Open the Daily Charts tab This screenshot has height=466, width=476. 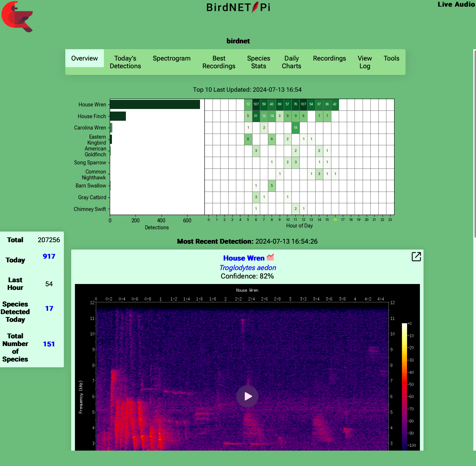(291, 62)
